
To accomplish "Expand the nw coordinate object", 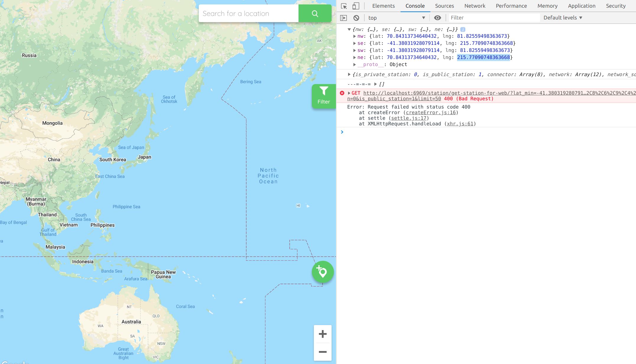I will click(354, 36).
